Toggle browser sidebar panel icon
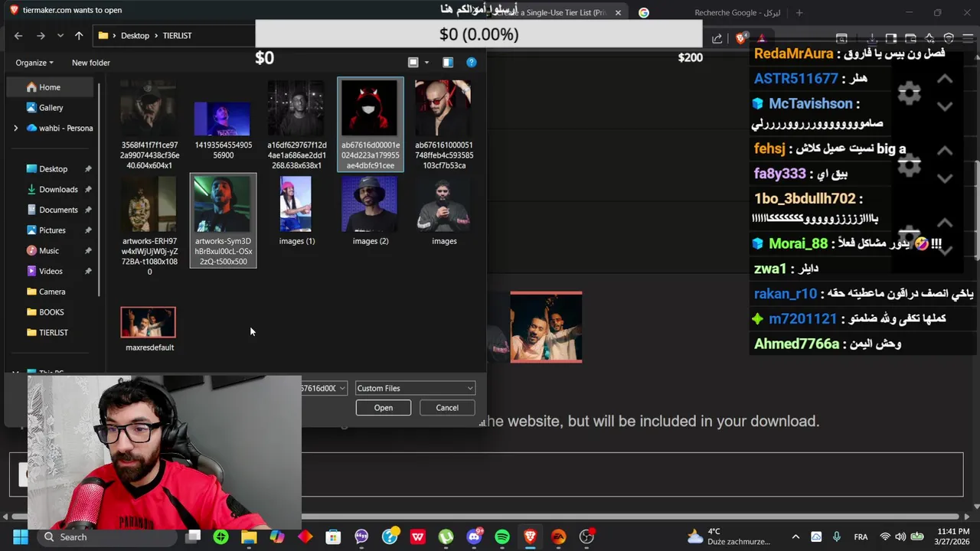Image resolution: width=980 pixels, height=551 pixels. pos(891,38)
